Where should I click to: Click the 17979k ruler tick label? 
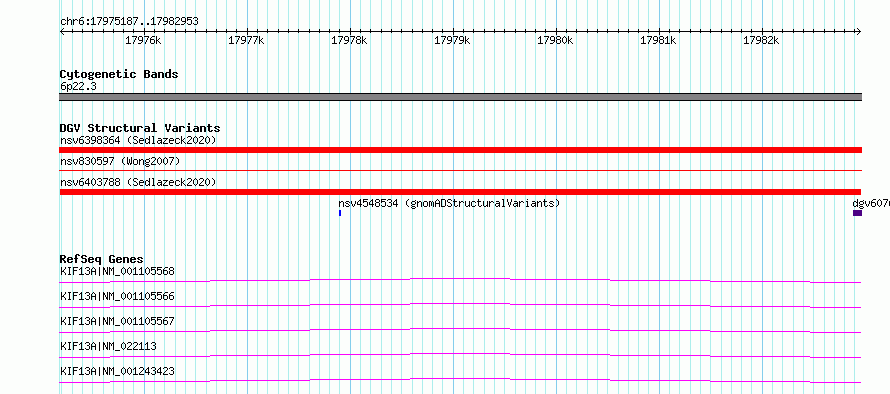(x=452, y=40)
